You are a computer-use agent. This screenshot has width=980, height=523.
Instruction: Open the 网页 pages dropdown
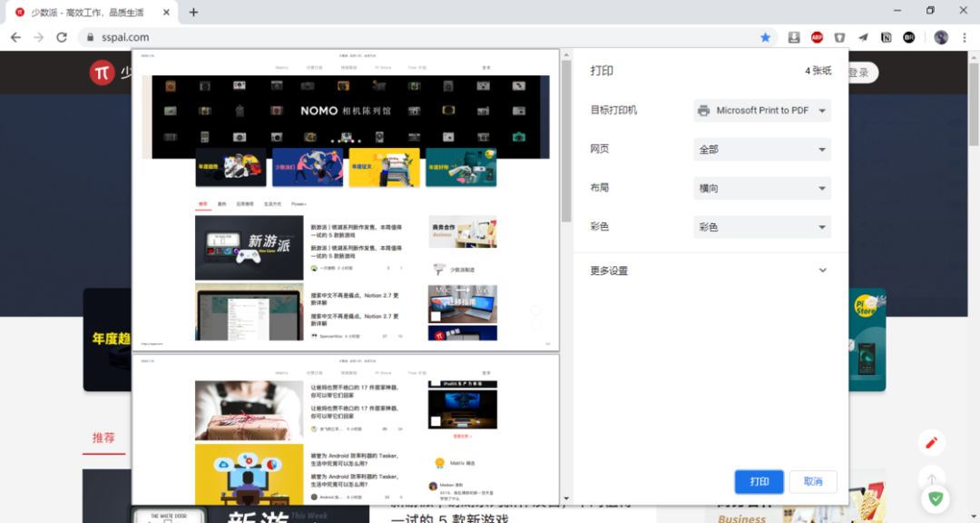pyautogui.click(x=762, y=150)
